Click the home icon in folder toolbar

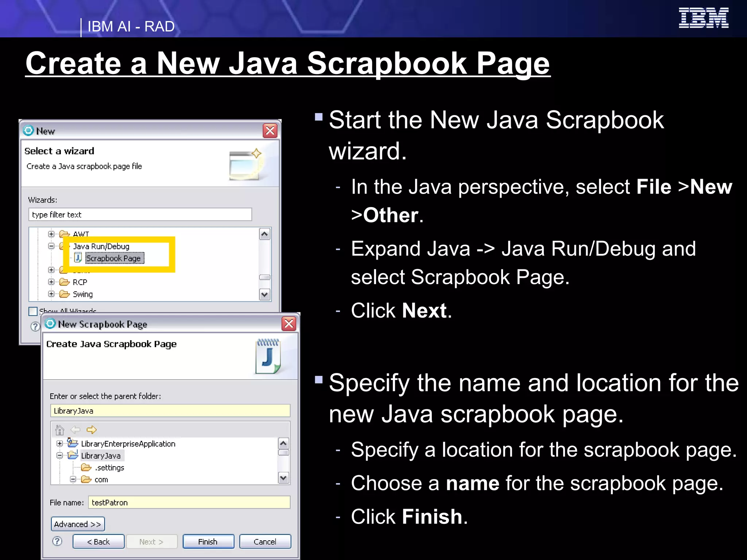[x=60, y=430]
